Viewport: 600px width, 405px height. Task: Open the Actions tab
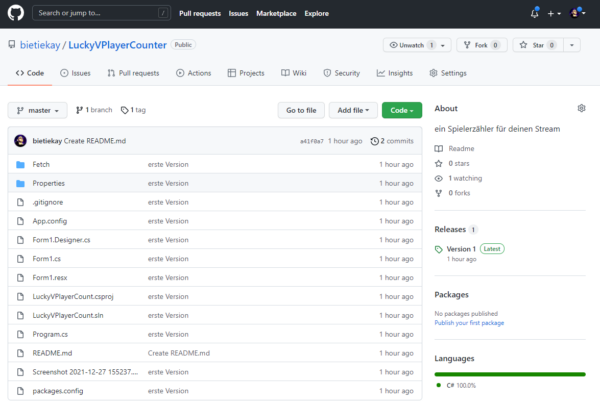193,73
